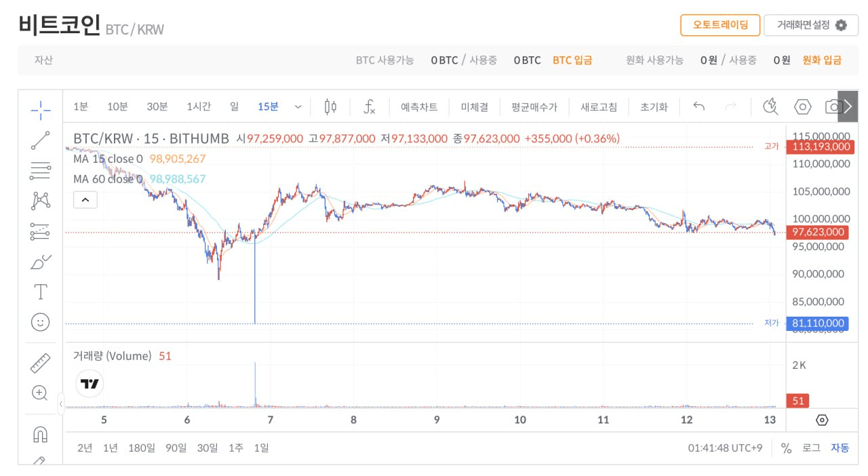Toggle 자동 auto scale mode
Image resolution: width=868 pixels, height=476 pixels.
(840, 448)
